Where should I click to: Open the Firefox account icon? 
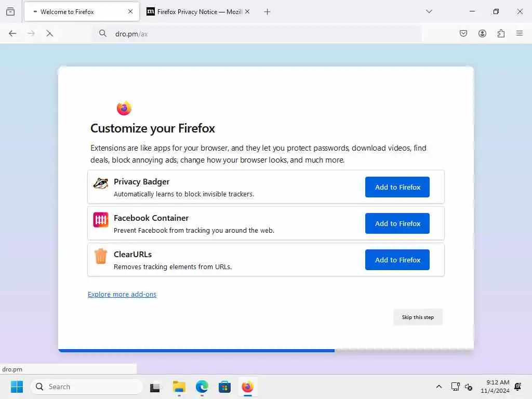pyautogui.click(x=482, y=33)
